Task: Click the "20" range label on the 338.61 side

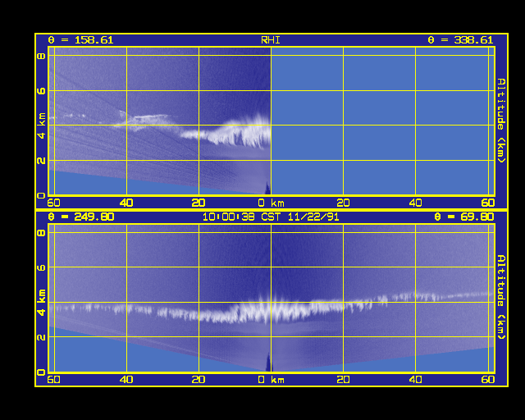Action: (x=343, y=203)
